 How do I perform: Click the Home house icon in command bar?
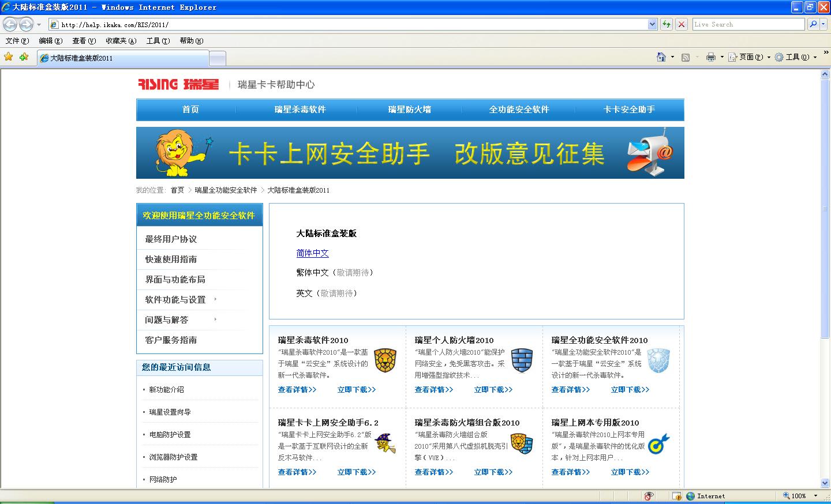coord(661,57)
